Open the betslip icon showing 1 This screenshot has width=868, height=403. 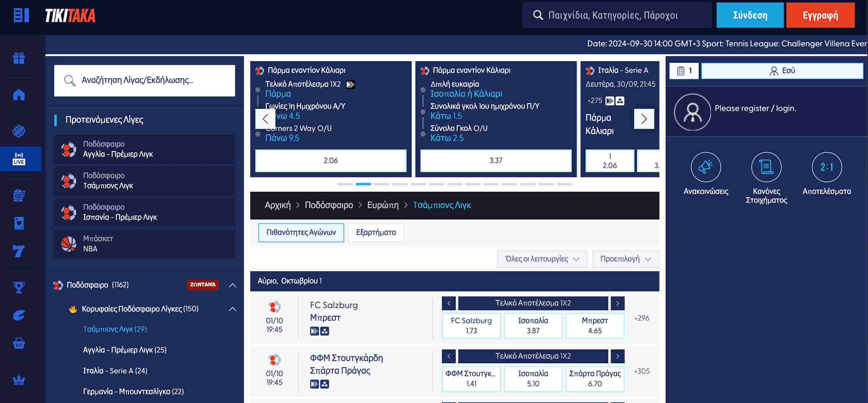684,70
